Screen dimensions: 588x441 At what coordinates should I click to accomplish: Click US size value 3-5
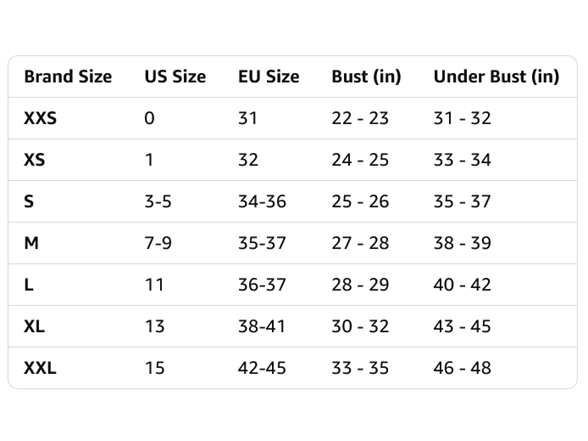[158, 201]
